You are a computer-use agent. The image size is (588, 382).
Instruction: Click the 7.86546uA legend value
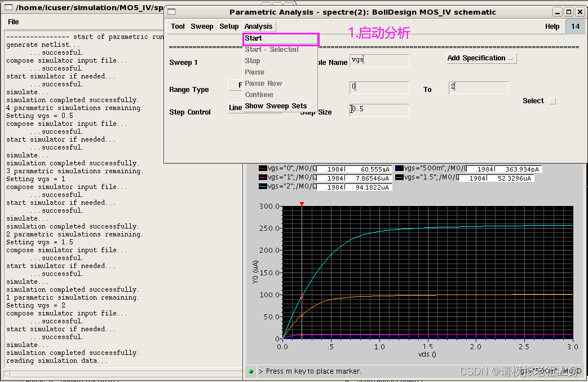[368, 178]
